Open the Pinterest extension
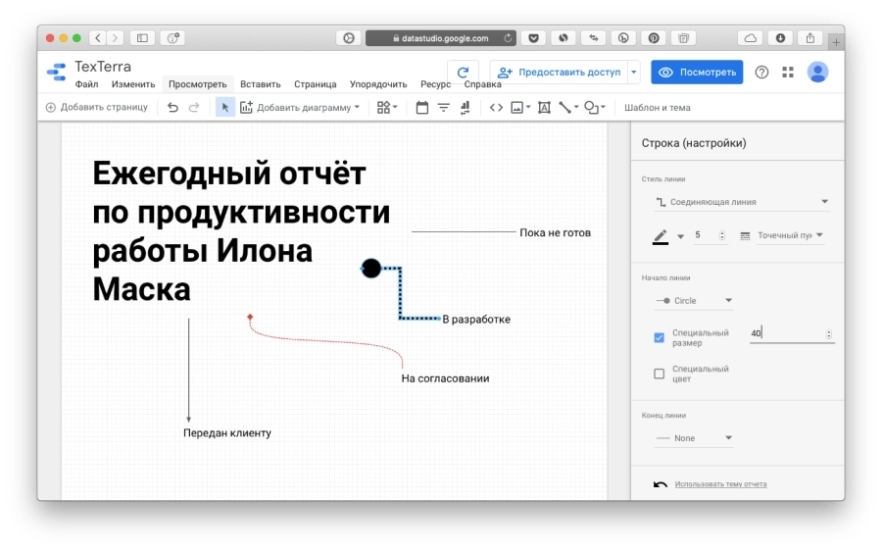The height and width of the screenshot is (550, 882). 654,38
